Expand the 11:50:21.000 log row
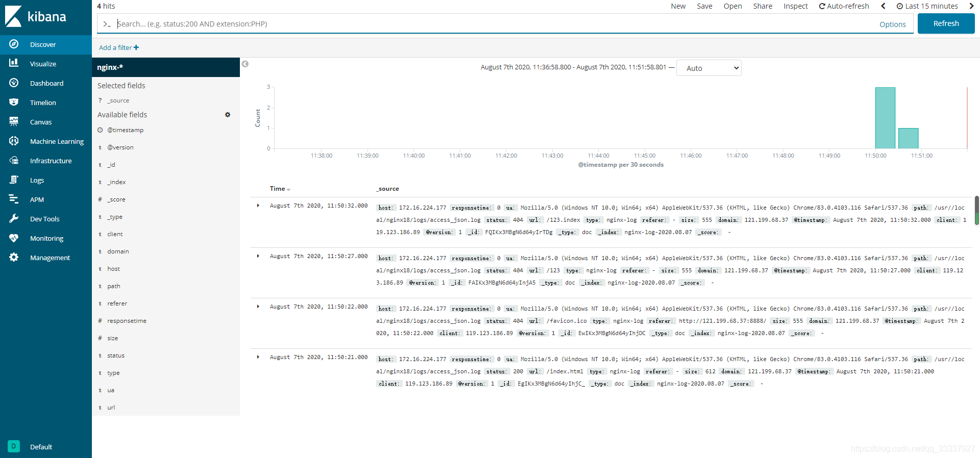The height and width of the screenshot is (458, 980). tap(258, 357)
